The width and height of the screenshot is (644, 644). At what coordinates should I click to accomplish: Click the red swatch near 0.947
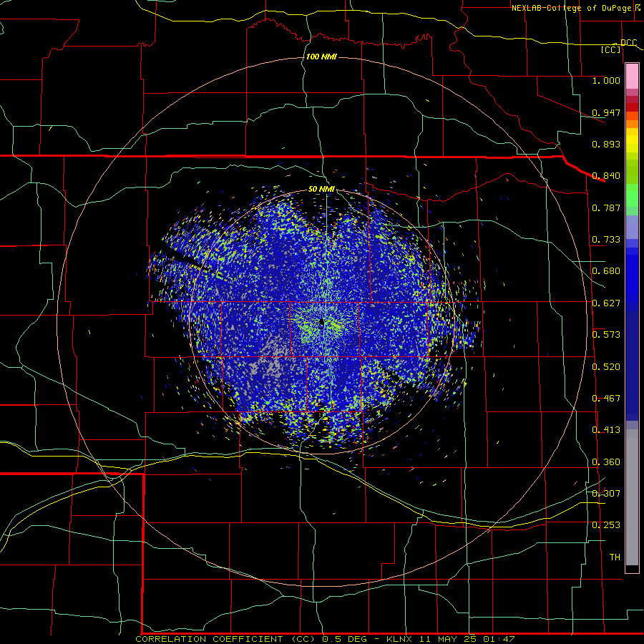[x=632, y=107]
